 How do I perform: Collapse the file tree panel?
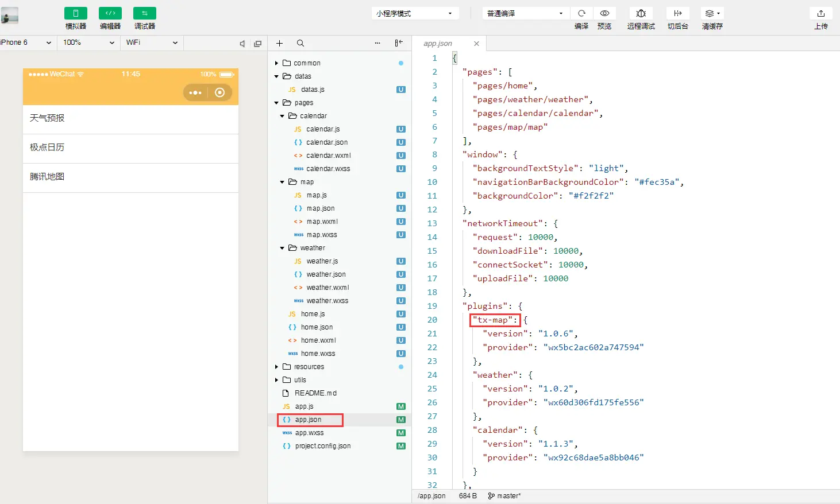(x=399, y=43)
